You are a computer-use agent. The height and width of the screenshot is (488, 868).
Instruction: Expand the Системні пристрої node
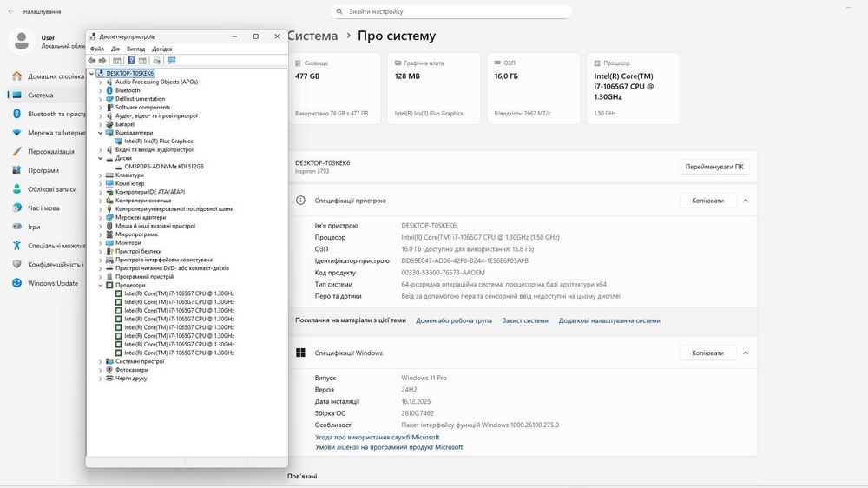(101, 362)
